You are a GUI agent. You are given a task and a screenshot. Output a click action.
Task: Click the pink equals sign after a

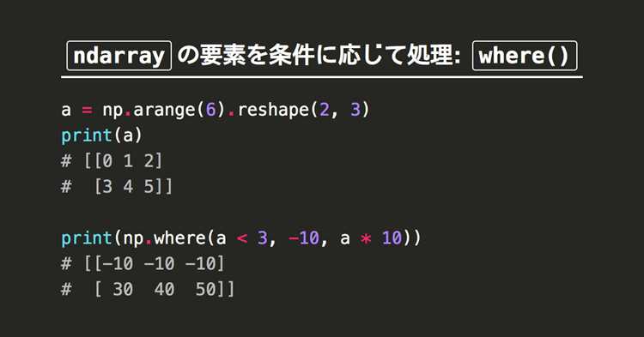pyautogui.click(x=87, y=110)
